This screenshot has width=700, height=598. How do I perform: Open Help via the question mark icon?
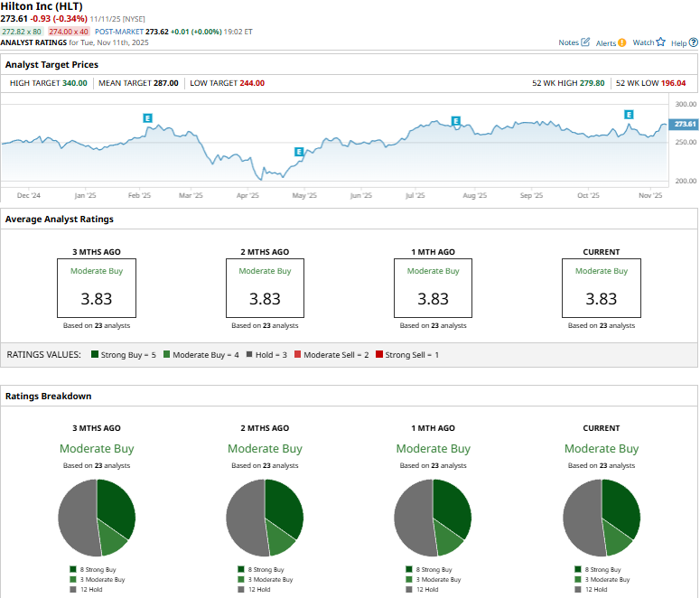[693, 42]
